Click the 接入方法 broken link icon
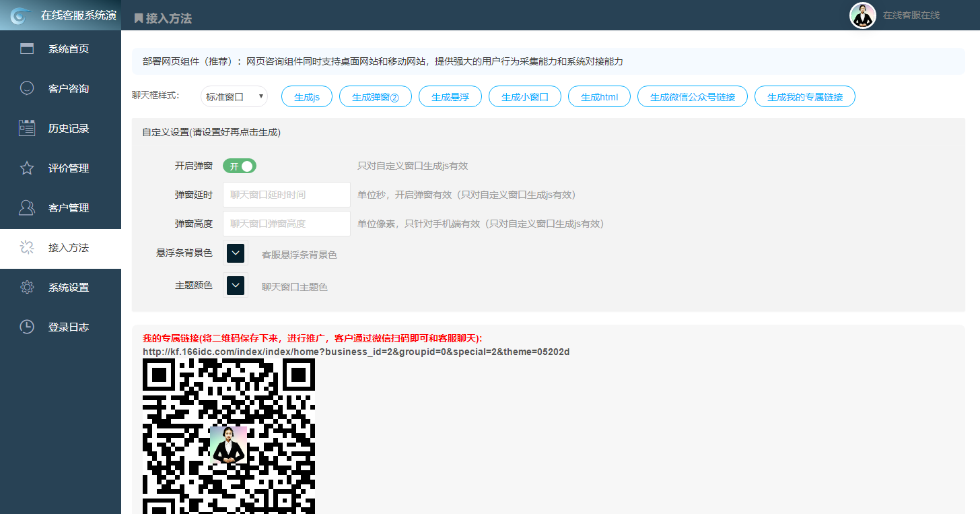Screen dimensions: 980x514 coord(27,247)
